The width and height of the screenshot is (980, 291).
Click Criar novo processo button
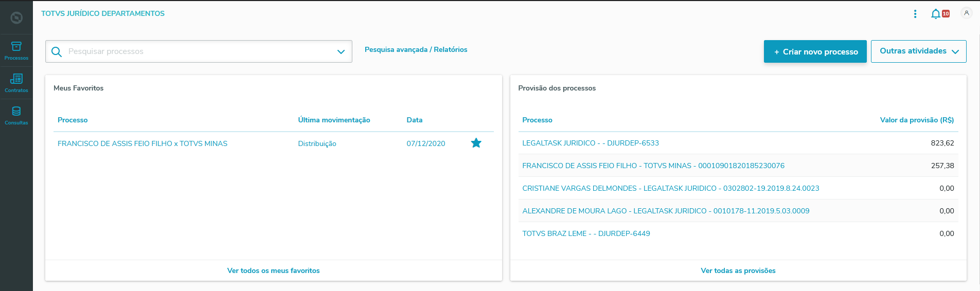pos(815,51)
